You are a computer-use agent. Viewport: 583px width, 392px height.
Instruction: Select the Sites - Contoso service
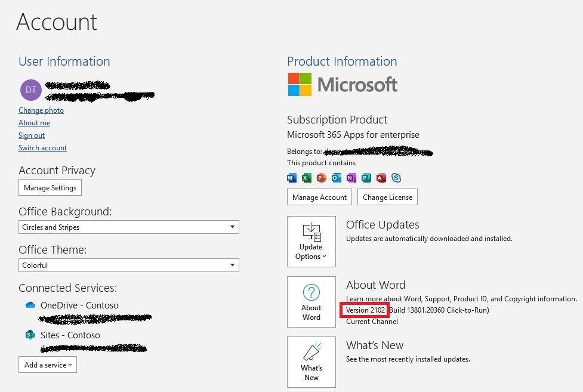point(70,335)
